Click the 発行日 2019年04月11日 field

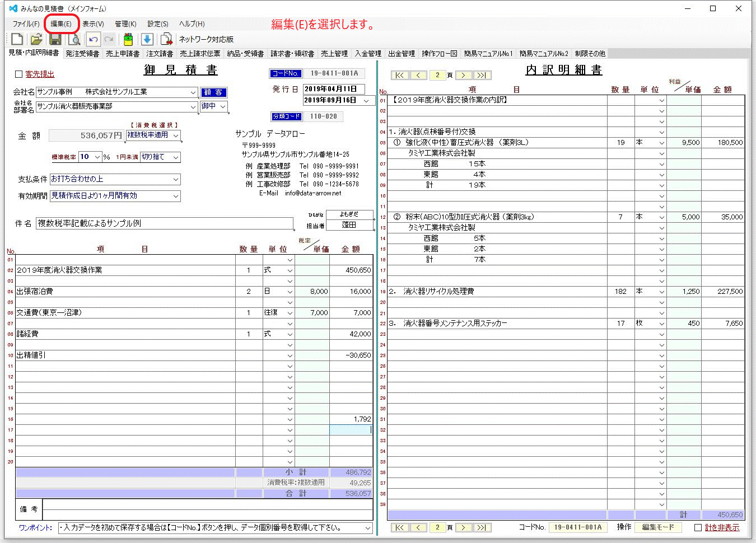(x=334, y=89)
